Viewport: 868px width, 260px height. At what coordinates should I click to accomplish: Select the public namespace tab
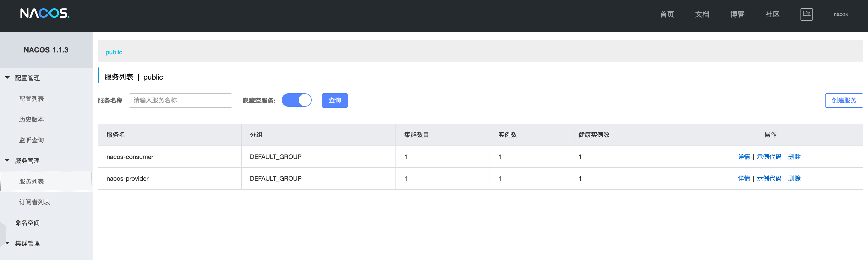[114, 52]
